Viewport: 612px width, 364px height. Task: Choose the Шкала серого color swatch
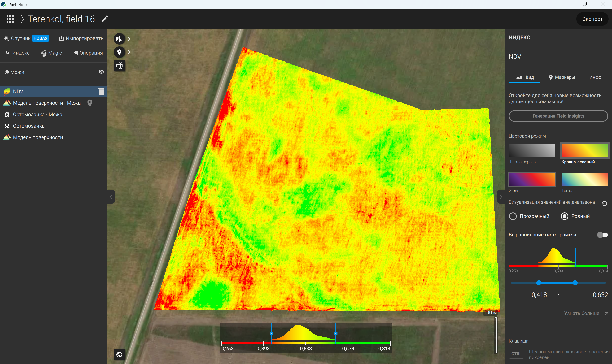[x=532, y=151]
